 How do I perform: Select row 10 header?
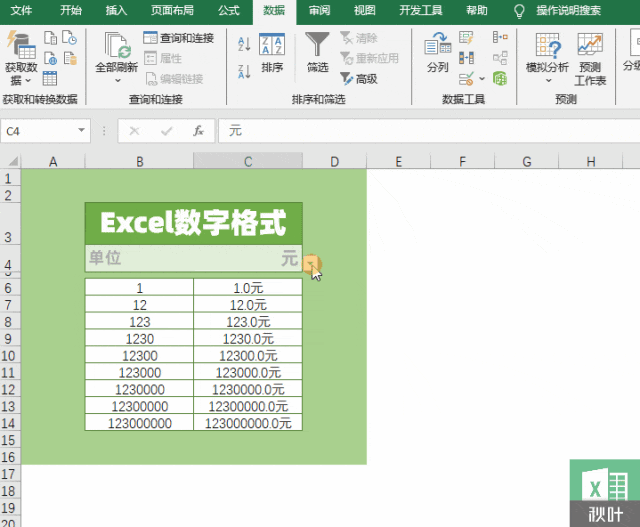[9, 356]
